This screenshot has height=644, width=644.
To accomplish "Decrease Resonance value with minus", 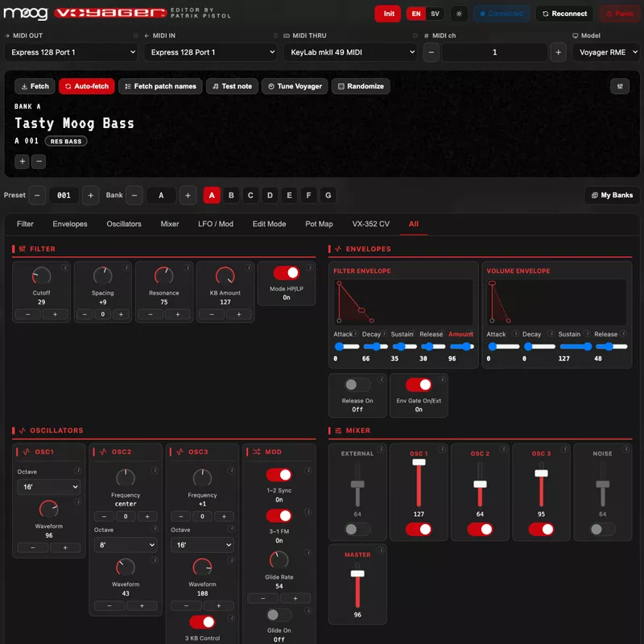I will 151,314.
